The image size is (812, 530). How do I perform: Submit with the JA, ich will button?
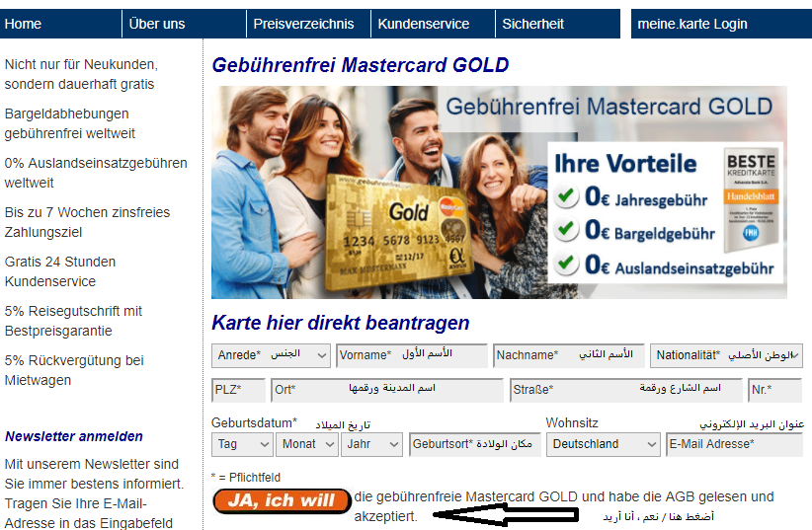click(282, 501)
